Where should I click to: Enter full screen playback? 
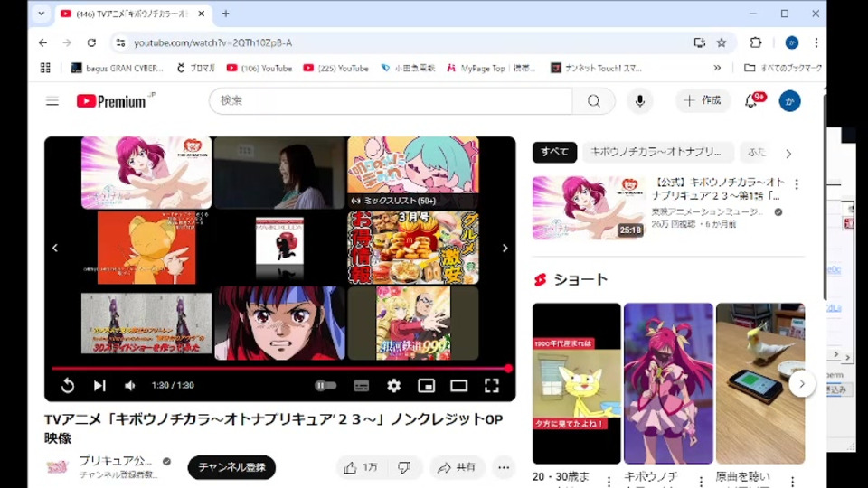pyautogui.click(x=492, y=385)
